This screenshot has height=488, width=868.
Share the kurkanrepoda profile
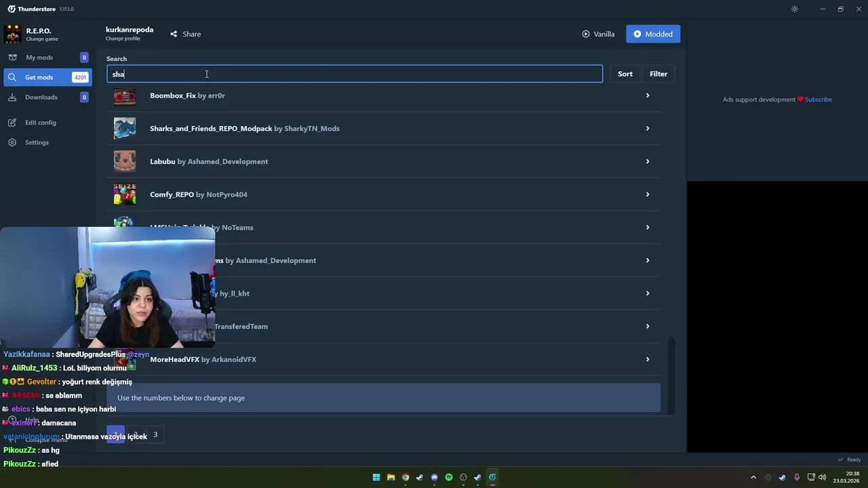185,34
